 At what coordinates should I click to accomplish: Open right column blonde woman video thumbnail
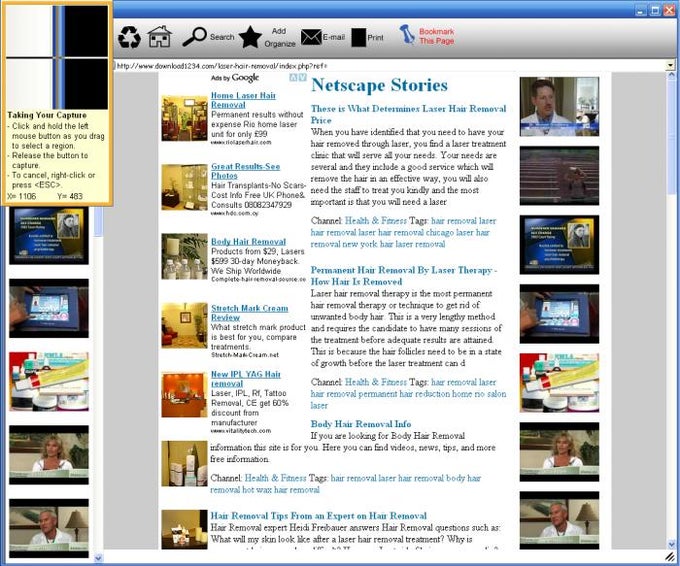click(559, 452)
